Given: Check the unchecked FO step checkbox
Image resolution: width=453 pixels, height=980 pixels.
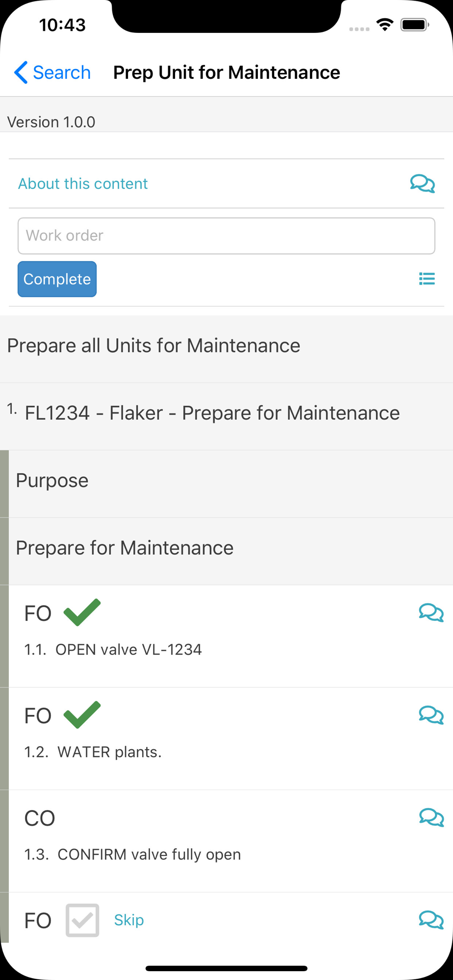Looking at the screenshot, I should pyautogui.click(x=82, y=920).
